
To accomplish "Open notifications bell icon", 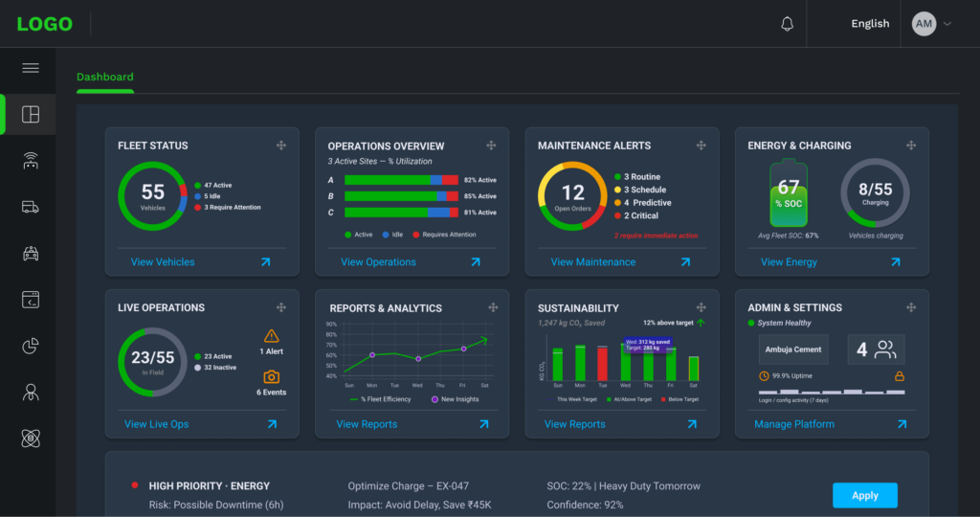I will [787, 24].
